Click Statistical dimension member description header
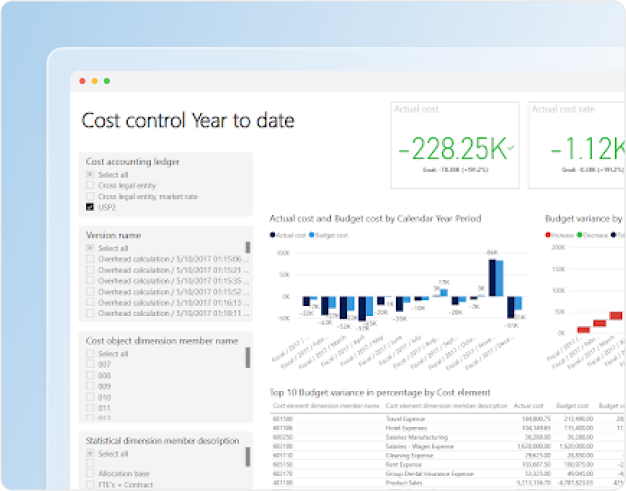Image resolution: width=626 pixels, height=491 pixels. [x=162, y=441]
